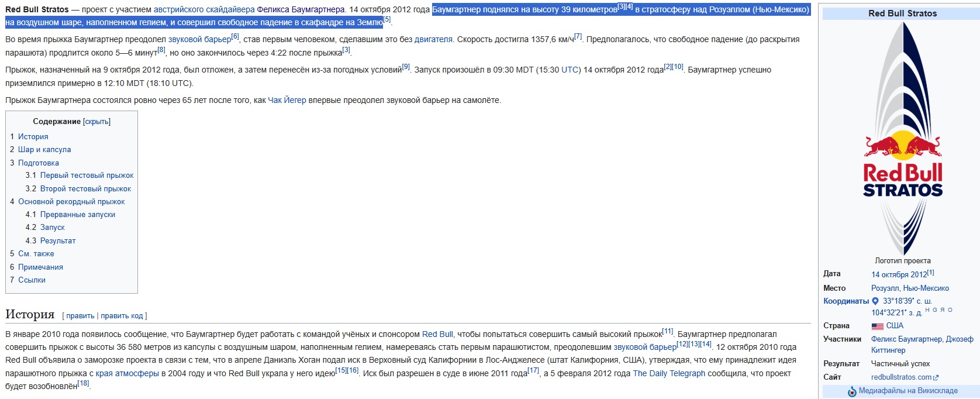Open the двигателя link

point(433,40)
